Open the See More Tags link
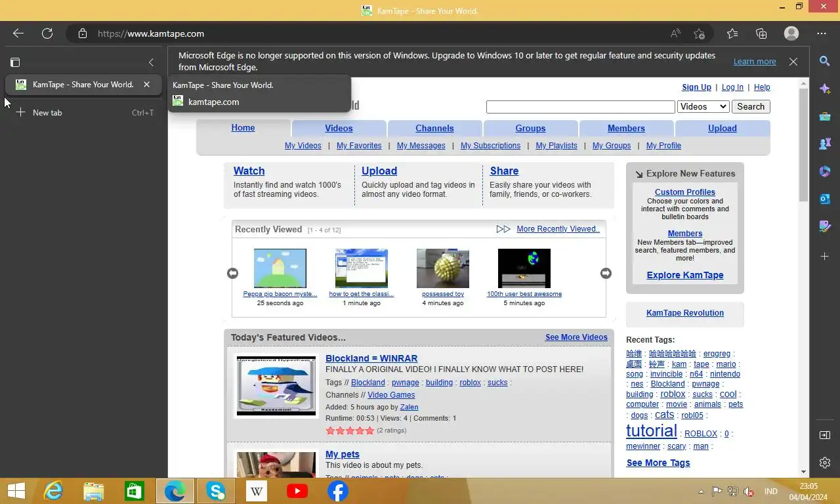Viewport: 840px width, 504px height. [658, 463]
